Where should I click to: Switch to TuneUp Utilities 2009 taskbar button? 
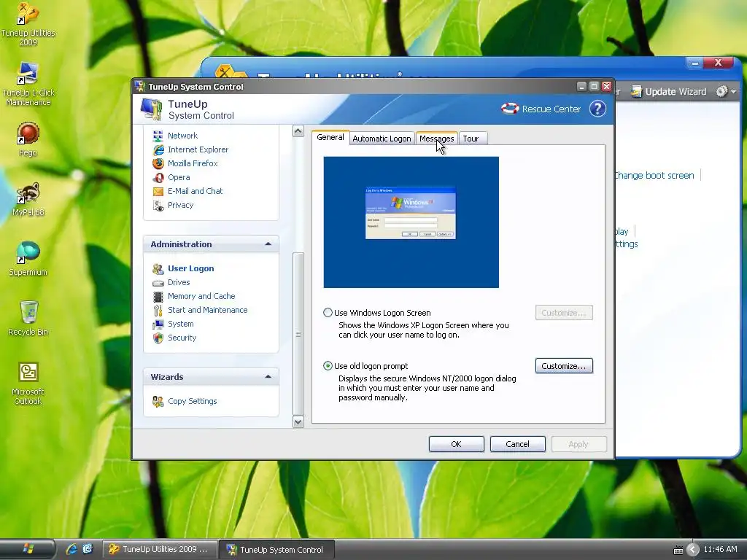(x=160, y=550)
